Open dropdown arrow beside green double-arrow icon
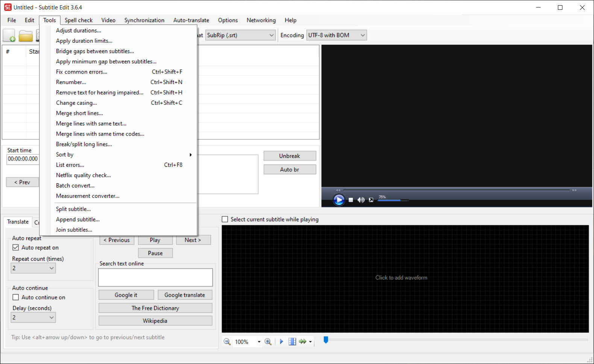This screenshot has width=594, height=364. point(311,342)
